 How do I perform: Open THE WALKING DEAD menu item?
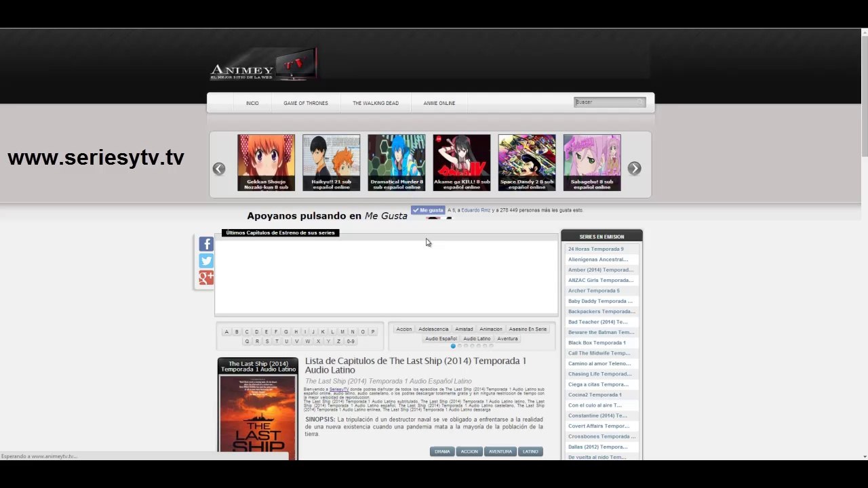tap(376, 103)
